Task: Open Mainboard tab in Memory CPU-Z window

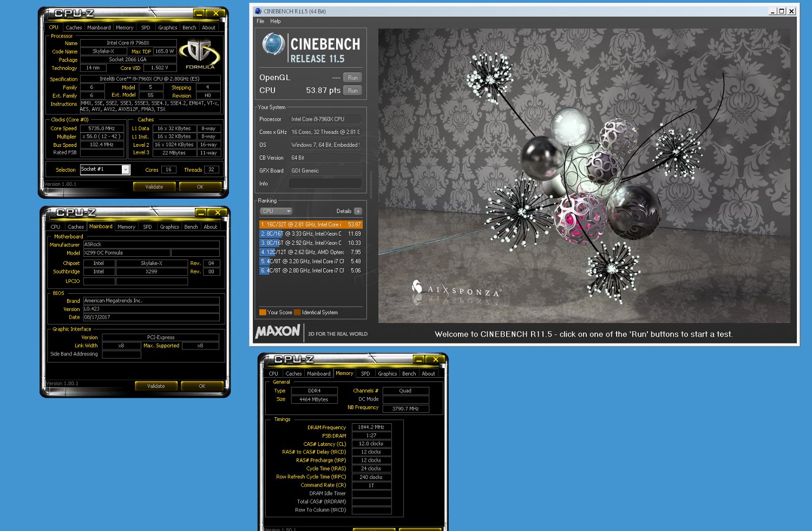Action: coord(318,374)
